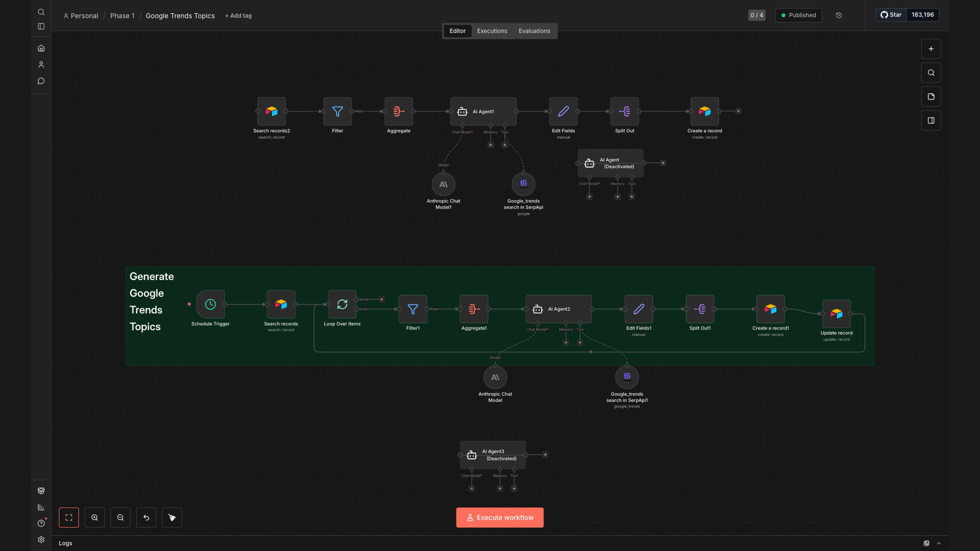Expand the Logs panel chevron
The image size is (980, 551).
click(939, 543)
